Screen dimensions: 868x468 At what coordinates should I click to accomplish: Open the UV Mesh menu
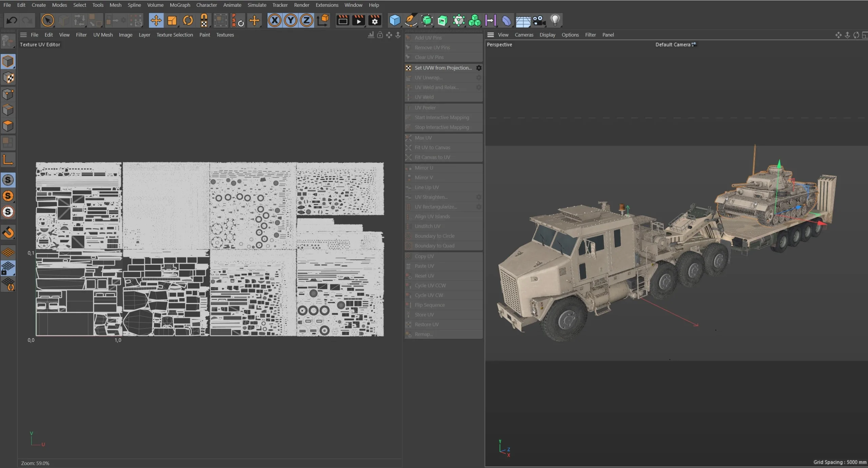click(x=103, y=35)
